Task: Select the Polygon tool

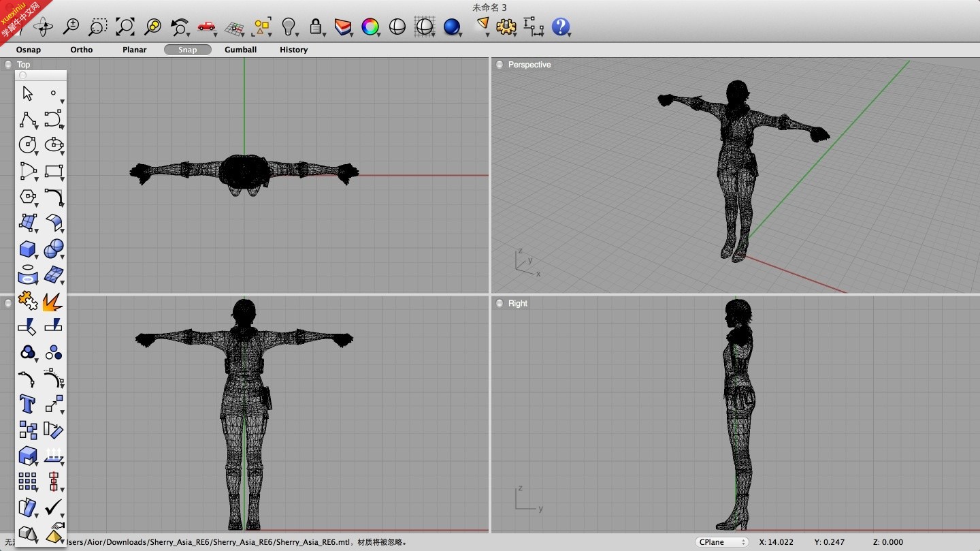Action: 27,197
